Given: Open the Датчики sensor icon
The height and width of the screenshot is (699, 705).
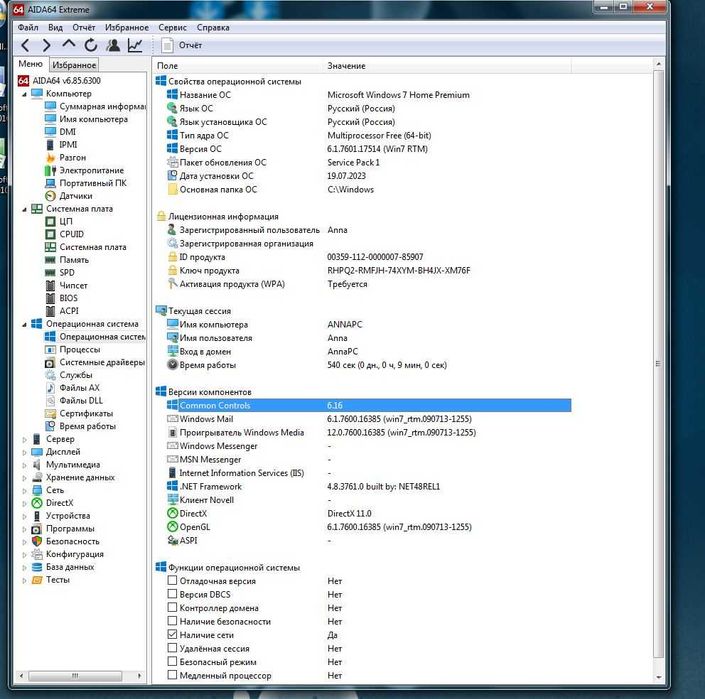Looking at the screenshot, I should click(50, 196).
